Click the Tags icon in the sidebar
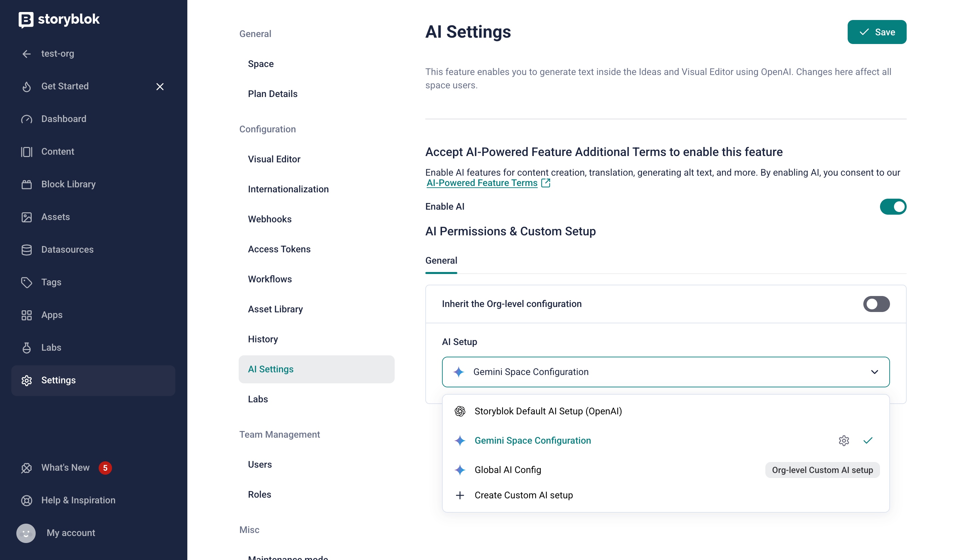960x560 pixels. (x=26, y=282)
